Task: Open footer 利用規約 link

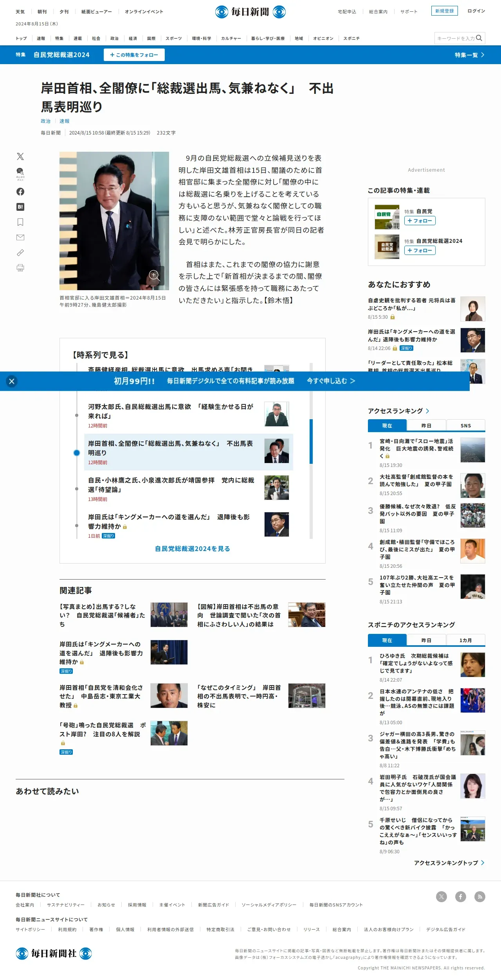Action: click(67, 930)
